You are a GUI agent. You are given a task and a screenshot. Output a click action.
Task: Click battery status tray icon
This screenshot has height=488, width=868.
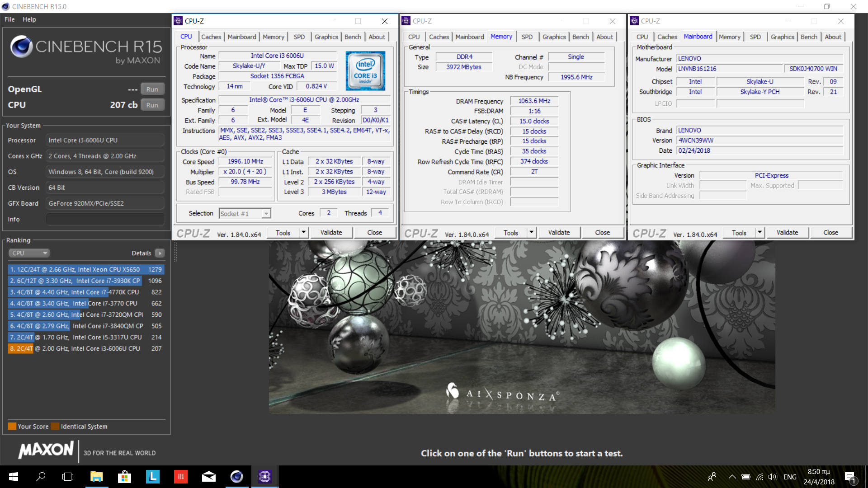[746, 477]
